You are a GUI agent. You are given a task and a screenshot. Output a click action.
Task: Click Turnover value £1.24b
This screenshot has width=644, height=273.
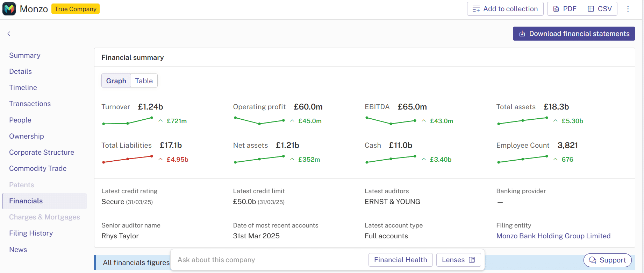151,107
